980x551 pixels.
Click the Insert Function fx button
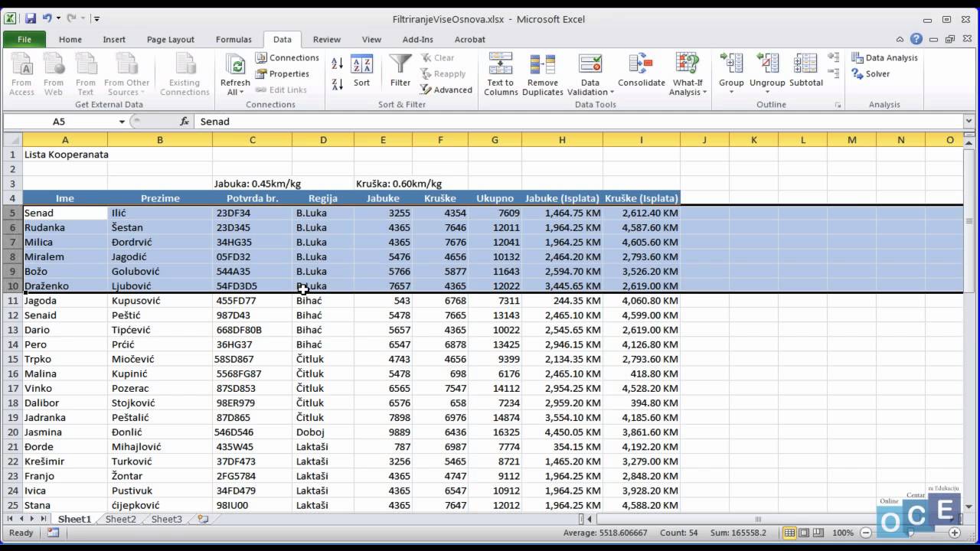185,121
